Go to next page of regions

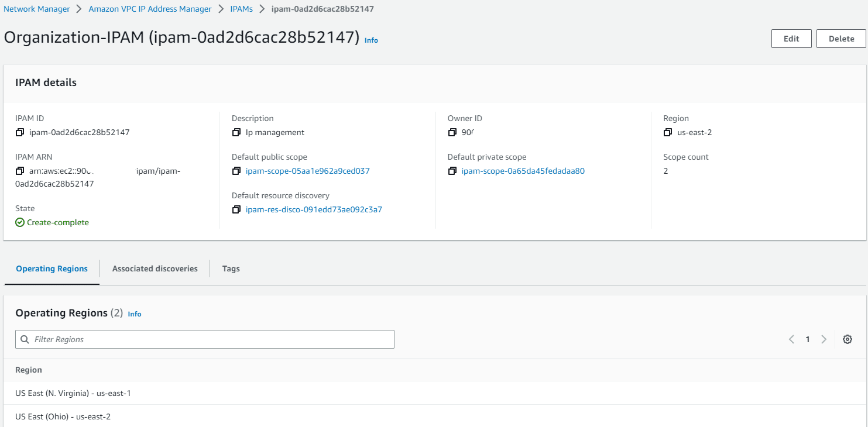[824, 339]
